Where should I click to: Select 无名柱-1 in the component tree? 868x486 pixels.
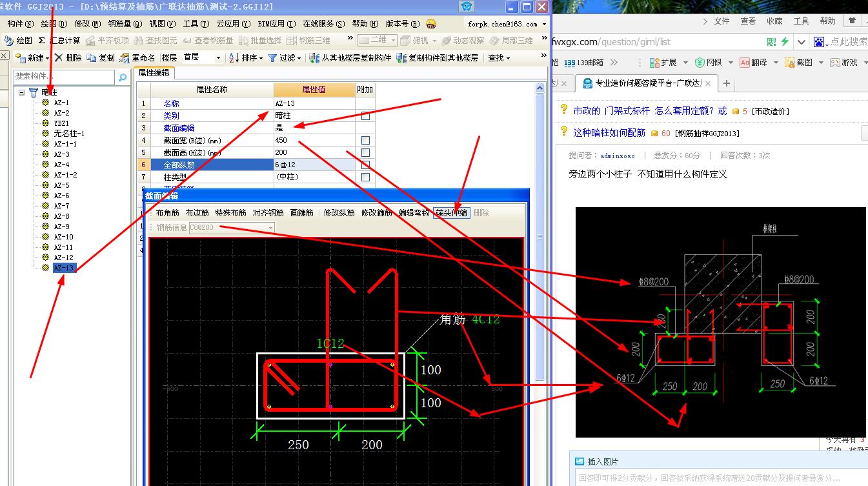[69, 134]
